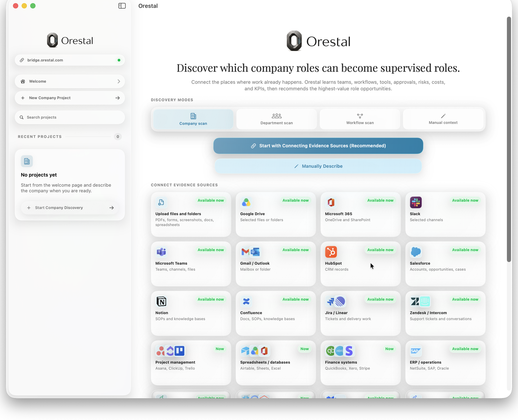
Task: Click the Intercom icon
Action: (425, 301)
